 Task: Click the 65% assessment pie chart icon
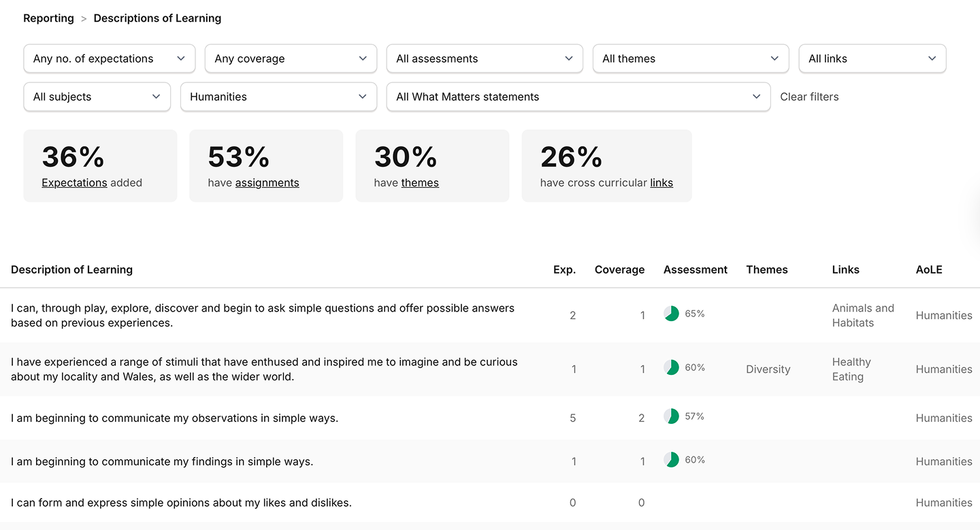671,314
